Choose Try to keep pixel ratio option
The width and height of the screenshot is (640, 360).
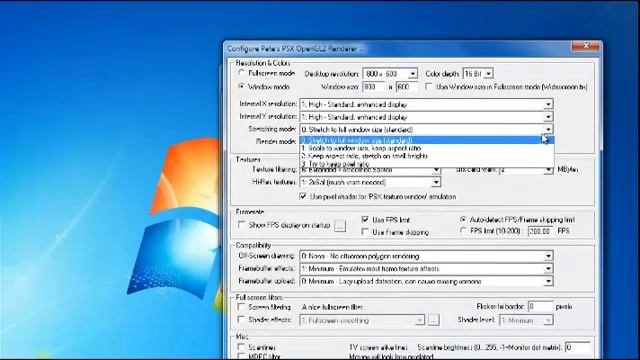(427, 164)
